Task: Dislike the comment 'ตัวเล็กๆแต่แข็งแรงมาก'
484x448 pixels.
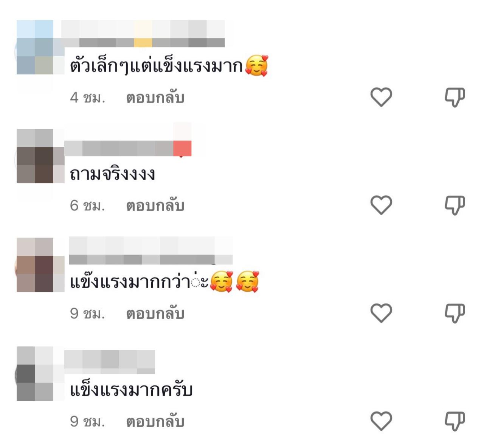Action: 454,97
